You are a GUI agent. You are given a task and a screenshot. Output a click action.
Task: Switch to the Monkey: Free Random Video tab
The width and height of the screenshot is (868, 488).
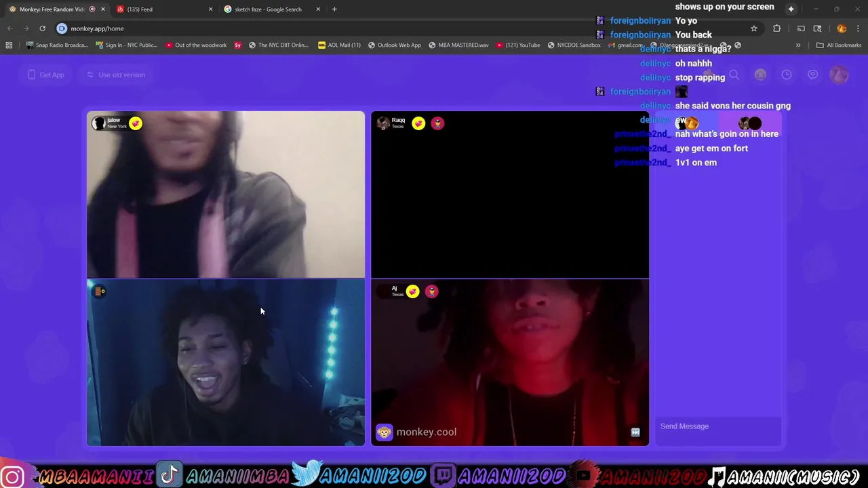(47, 9)
